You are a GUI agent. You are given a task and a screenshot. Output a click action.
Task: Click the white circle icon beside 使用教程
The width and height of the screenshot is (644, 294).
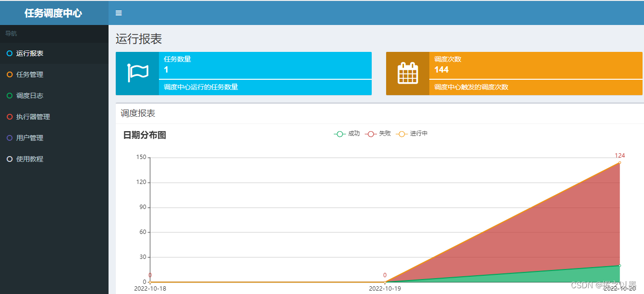(x=10, y=159)
